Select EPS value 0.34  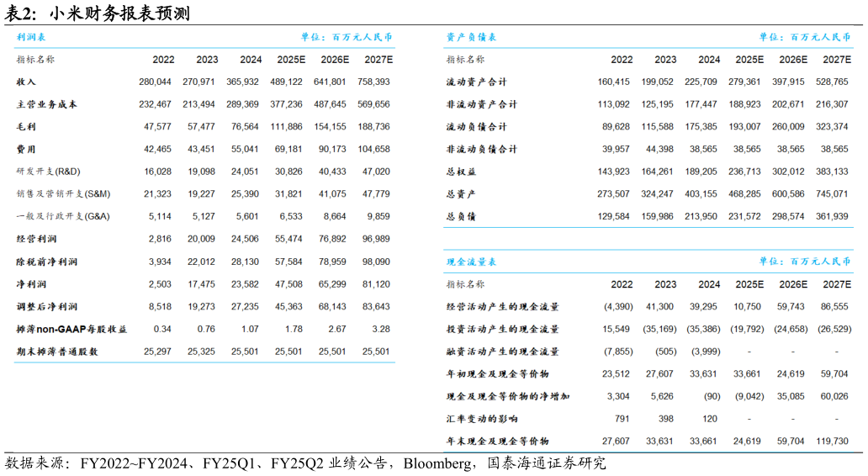pyautogui.click(x=162, y=330)
